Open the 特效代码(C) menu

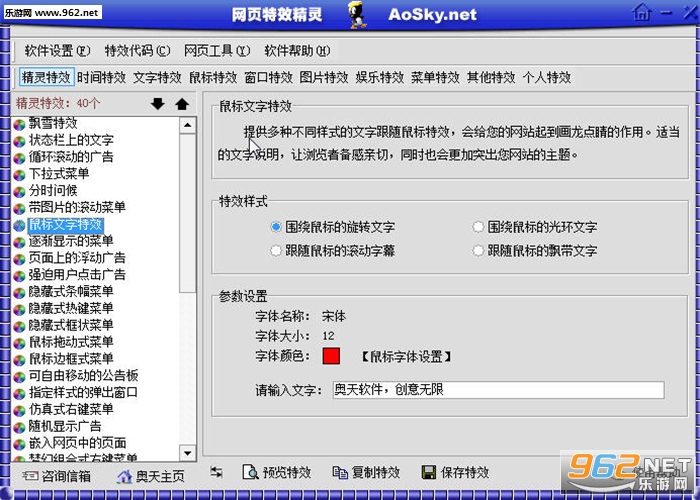coord(138,51)
